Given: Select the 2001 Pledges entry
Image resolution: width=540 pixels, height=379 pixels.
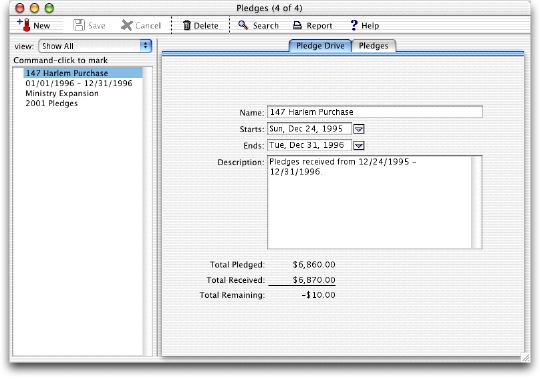Looking at the screenshot, I should click(52, 103).
